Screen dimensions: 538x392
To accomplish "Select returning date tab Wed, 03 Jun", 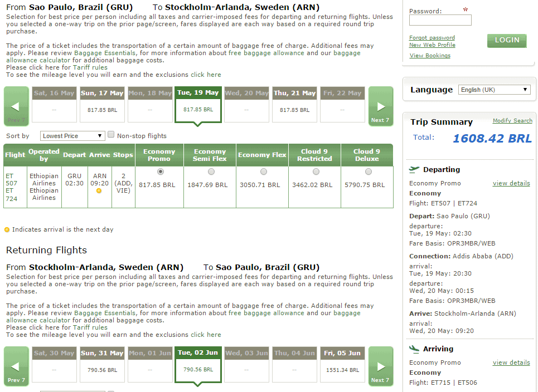I will pos(246,365).
